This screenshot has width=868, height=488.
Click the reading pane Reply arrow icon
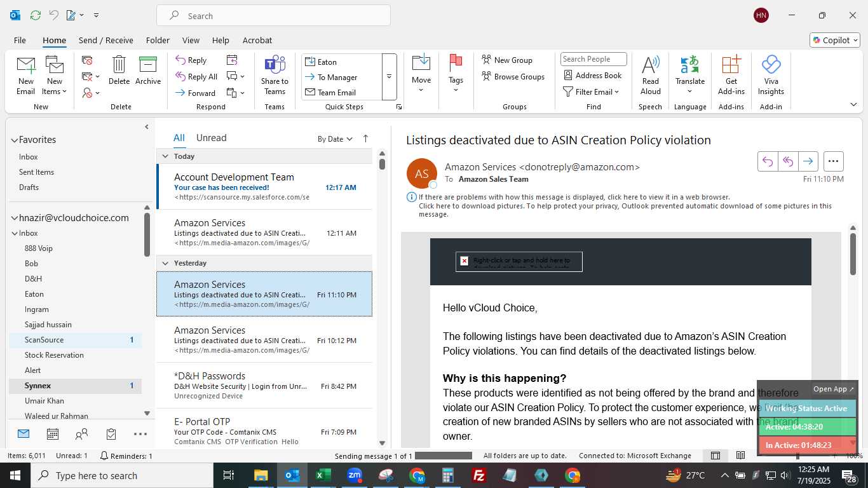[x=768, y=161]
